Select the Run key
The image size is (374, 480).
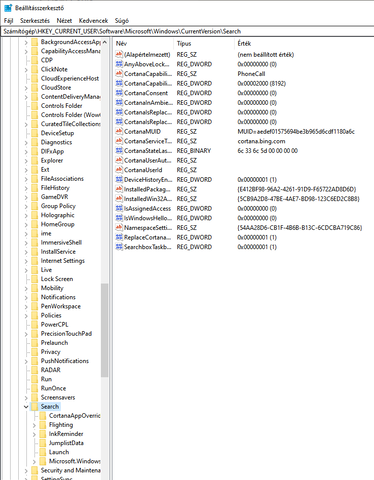pyautogui.click(x=46, y=379)
